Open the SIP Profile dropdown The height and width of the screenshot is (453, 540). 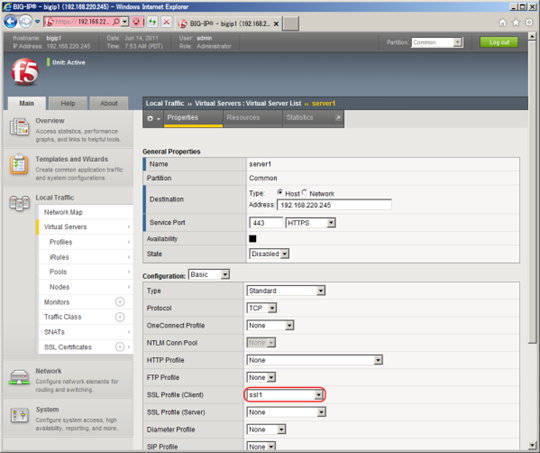click(261, 446)
